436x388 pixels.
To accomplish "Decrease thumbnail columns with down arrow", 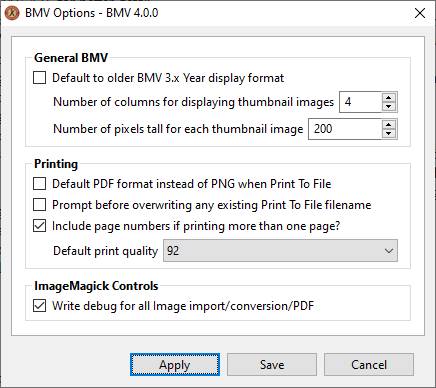I will coord(389,107).
